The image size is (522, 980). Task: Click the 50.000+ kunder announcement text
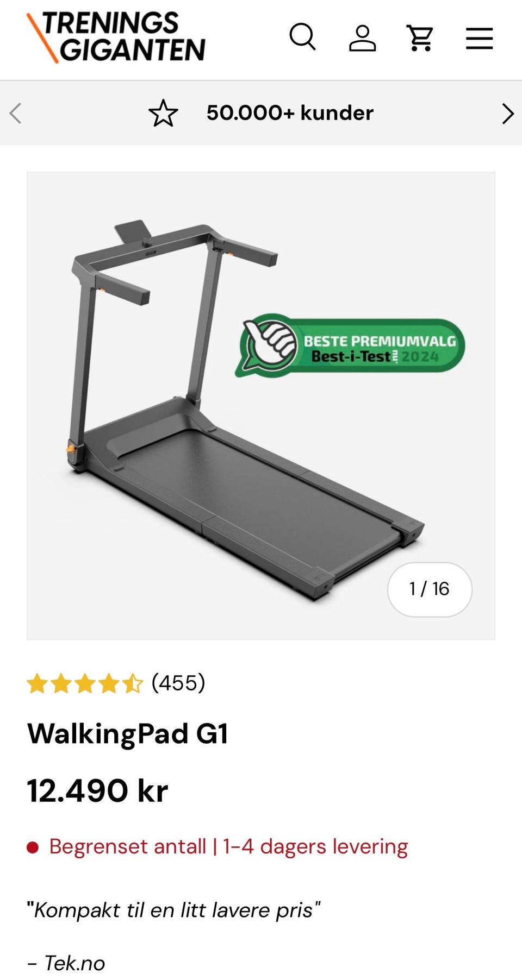click(290, 113)
